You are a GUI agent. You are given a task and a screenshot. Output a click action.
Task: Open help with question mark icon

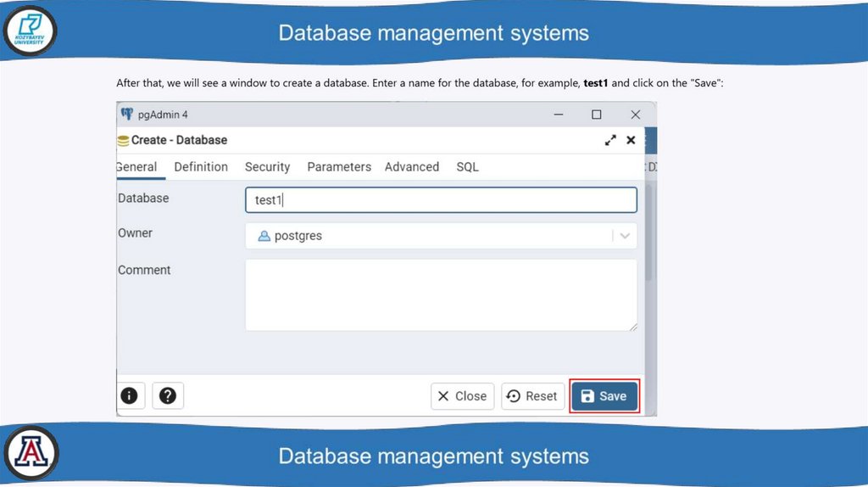click(168, 395)
